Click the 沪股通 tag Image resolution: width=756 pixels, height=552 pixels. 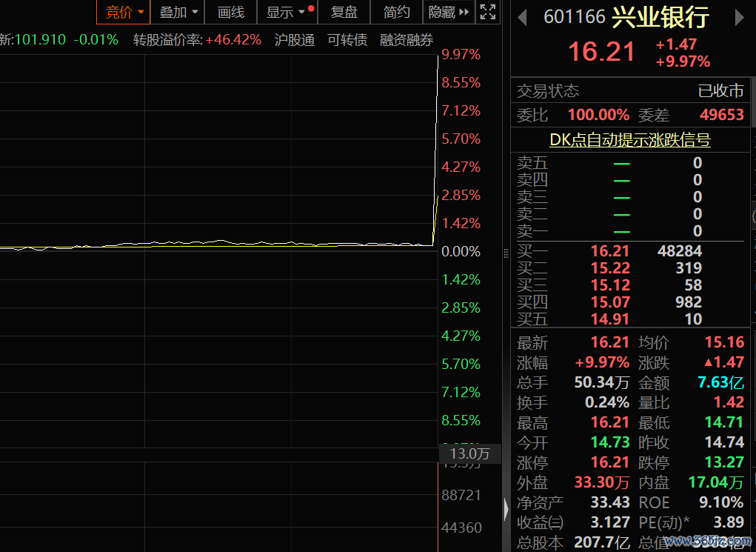pyautogui.click(x=295, y=39)
